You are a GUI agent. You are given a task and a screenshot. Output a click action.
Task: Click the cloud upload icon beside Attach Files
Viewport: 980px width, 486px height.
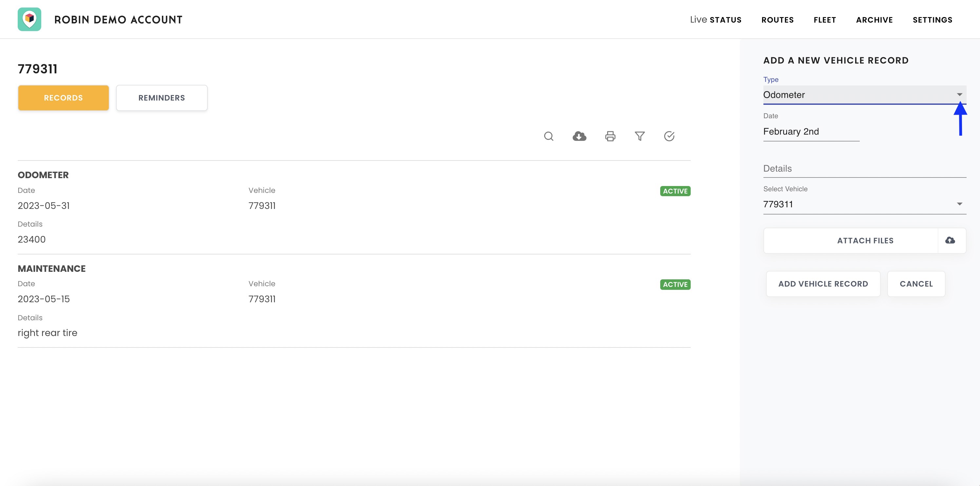click(950, 240)
